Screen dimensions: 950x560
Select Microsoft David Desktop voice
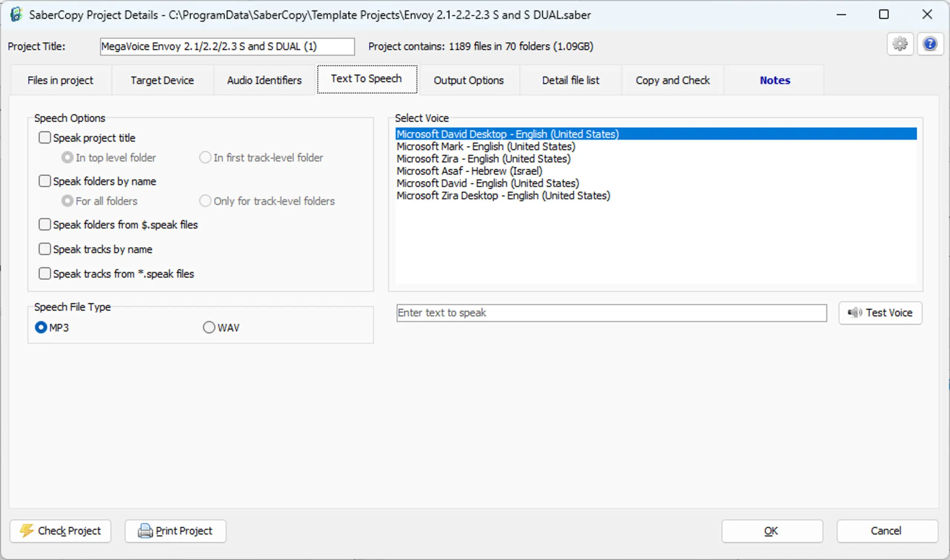[656, 134]
